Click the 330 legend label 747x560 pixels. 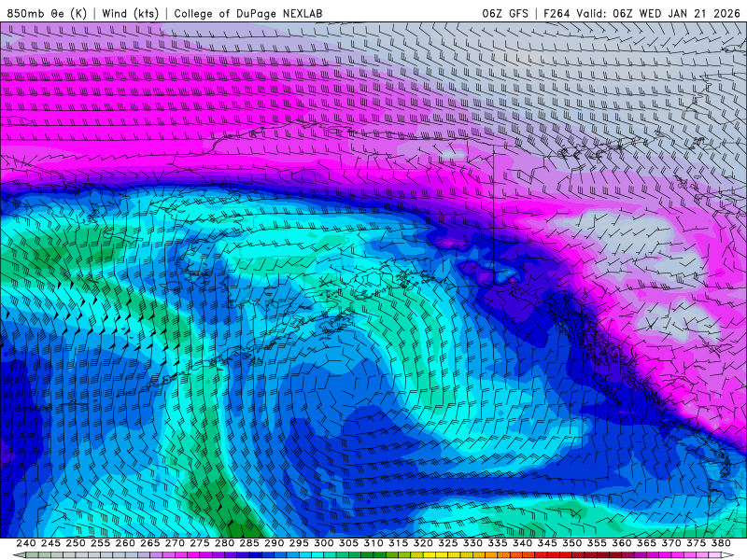point(472,543)
